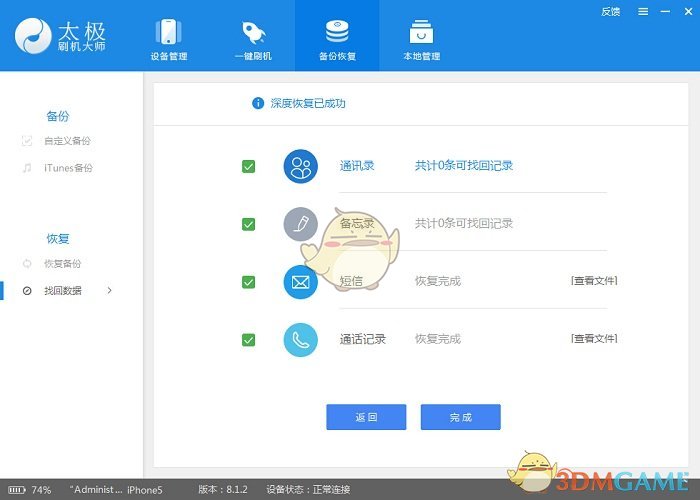Expand the 找回数据 chevron arrow
This screenshot has width=700, height=500.
(x=109, y=291)
